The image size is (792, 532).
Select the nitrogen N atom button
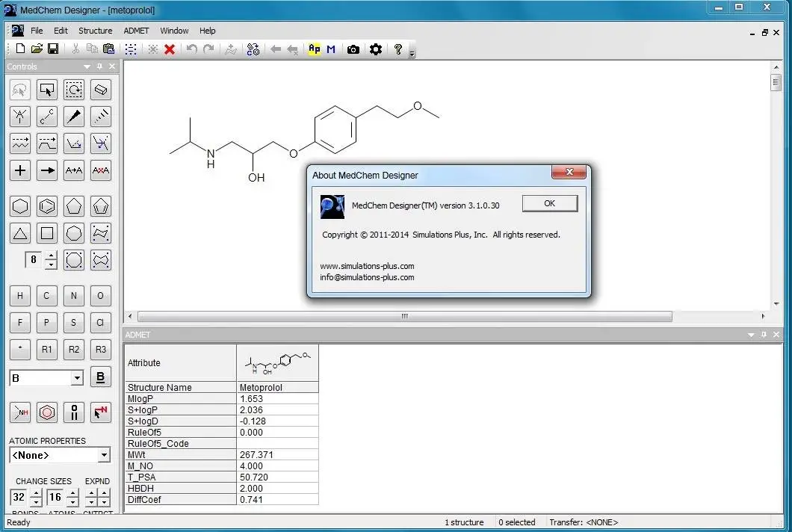(74, 296)
